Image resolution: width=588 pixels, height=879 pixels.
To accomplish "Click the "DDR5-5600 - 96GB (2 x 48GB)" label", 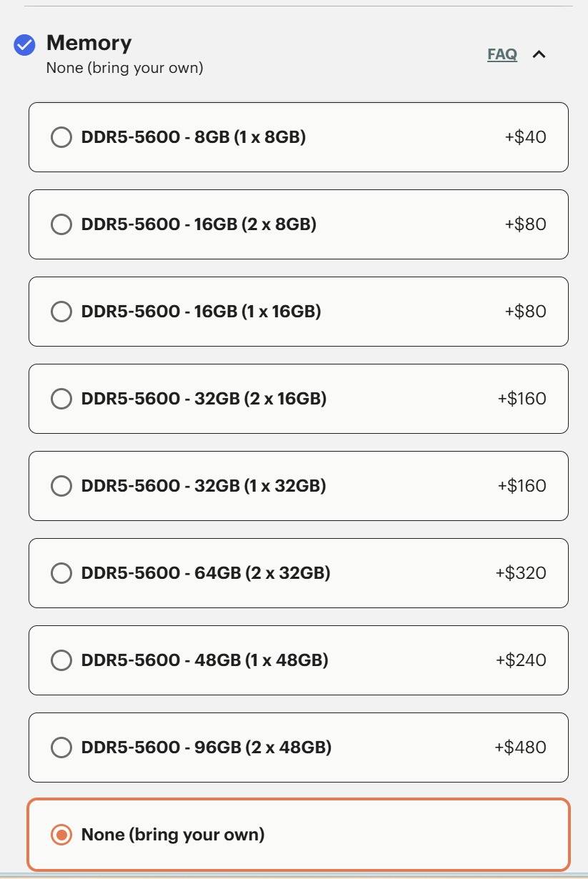I will (206, 748).
